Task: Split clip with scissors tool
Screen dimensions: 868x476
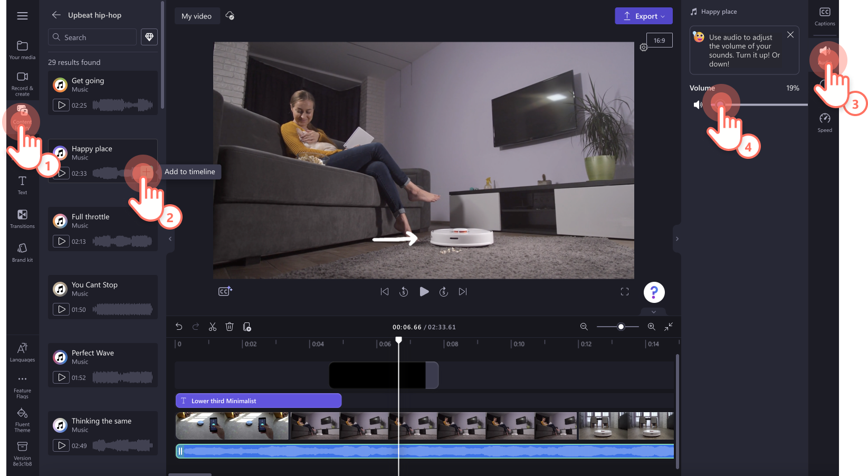Action: (213, 327)
